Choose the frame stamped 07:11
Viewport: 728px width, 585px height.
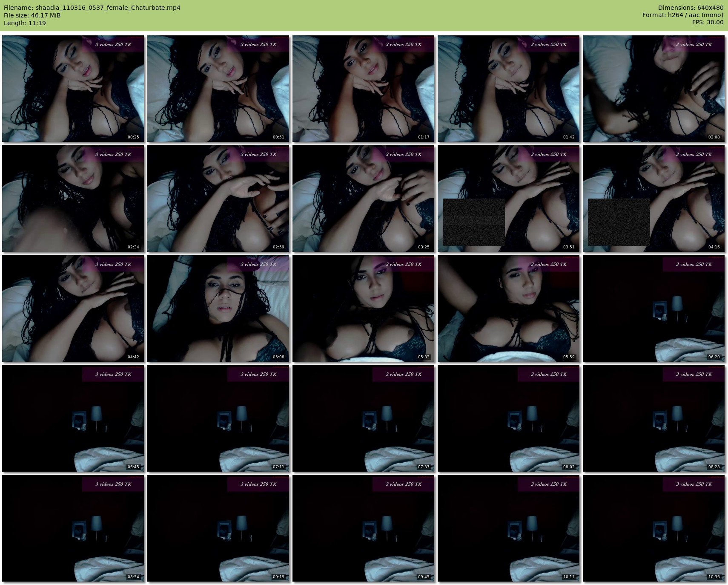pos(218,418)
